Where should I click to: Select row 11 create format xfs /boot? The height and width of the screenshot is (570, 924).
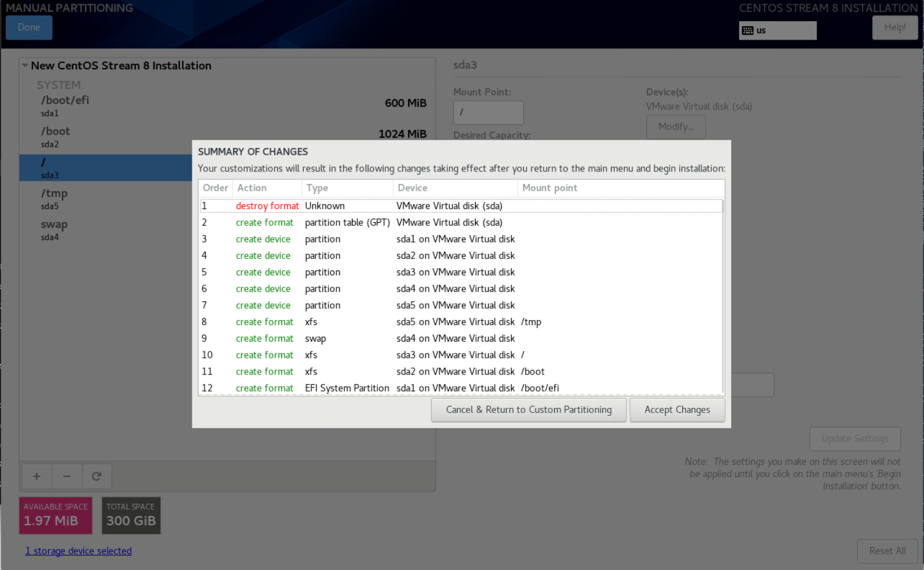click(461, 372)
